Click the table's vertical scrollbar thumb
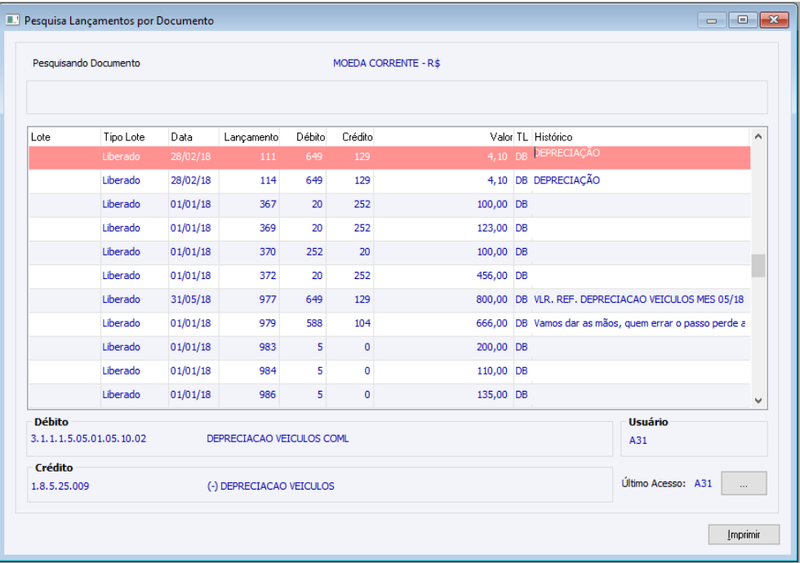Screen dimensions: 800x563 click(758, 265)
